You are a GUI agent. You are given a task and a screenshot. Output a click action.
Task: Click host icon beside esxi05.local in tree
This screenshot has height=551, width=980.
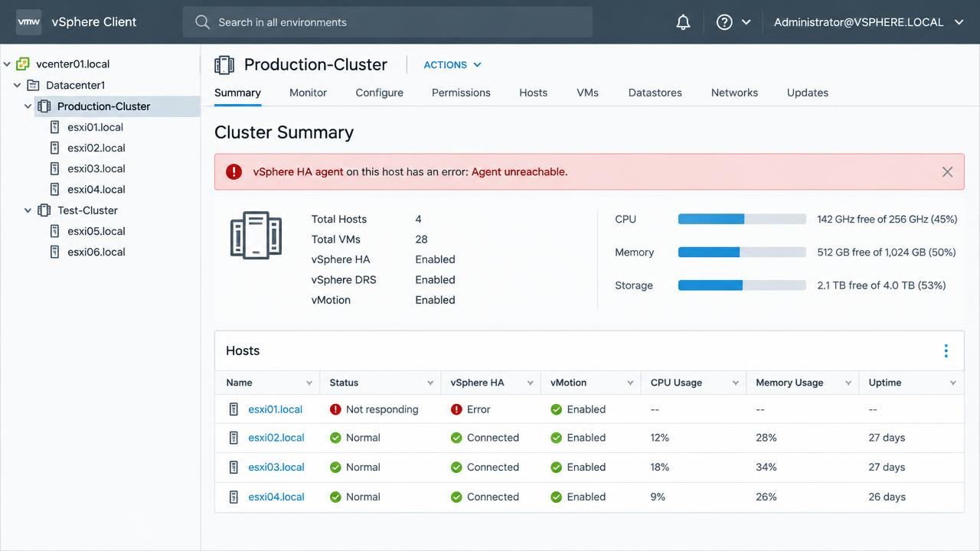(54, 231)
